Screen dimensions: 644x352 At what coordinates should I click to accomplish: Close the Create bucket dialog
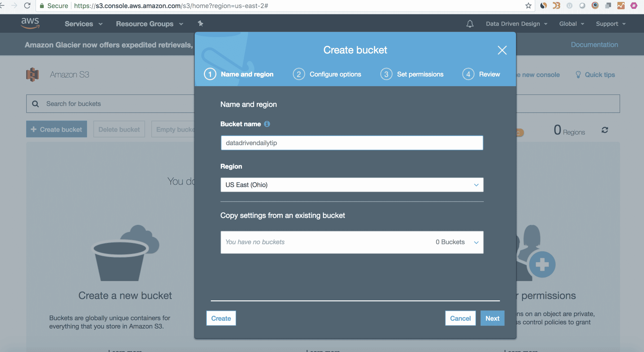[x=502, y=50]
